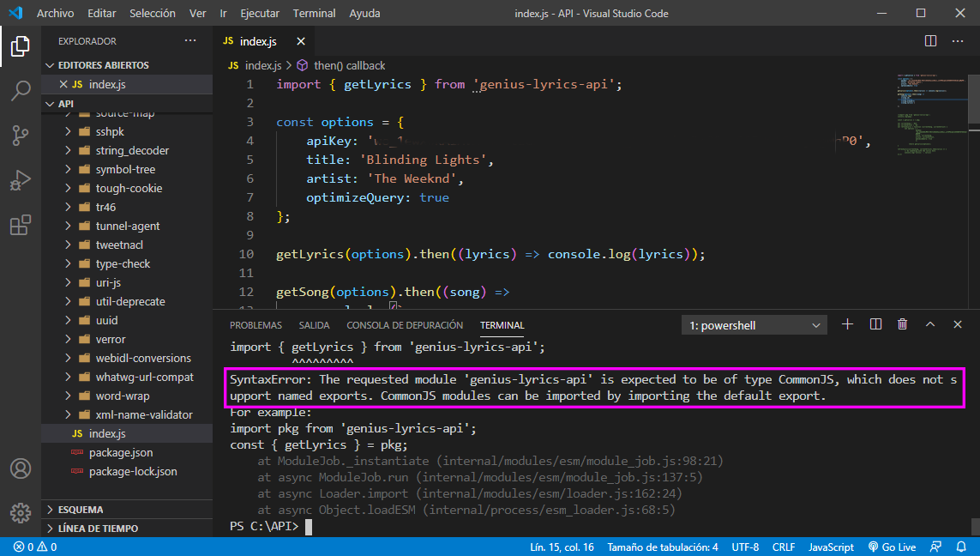Open the Terminal menu
The height and width of the screenshot is (556, 980).
coord(314,13)
